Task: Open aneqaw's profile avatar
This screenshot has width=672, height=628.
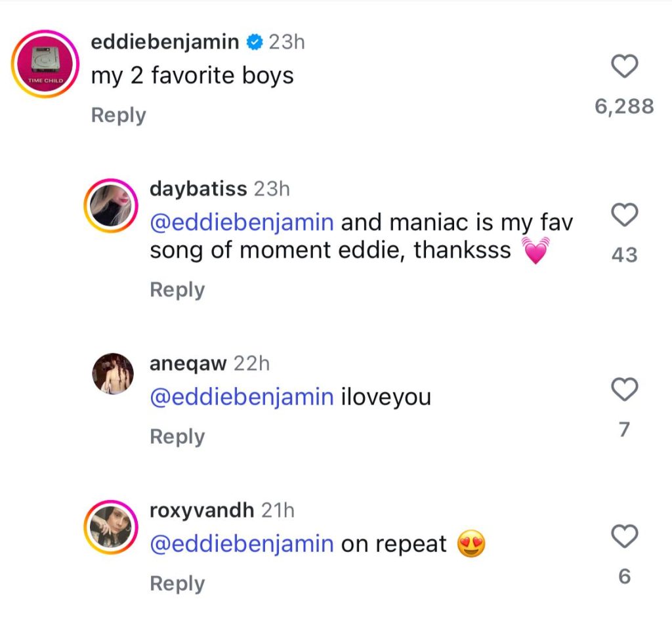Action: [x=113, y=373]
